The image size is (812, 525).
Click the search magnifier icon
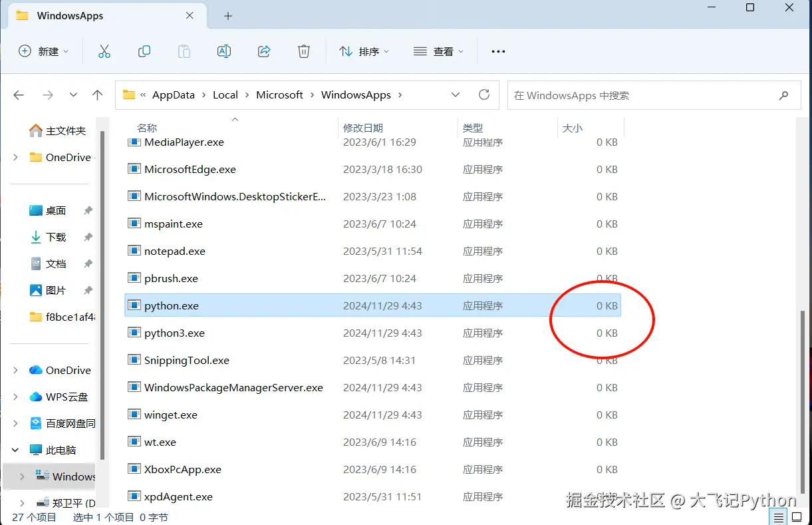(x=783, y=95)
